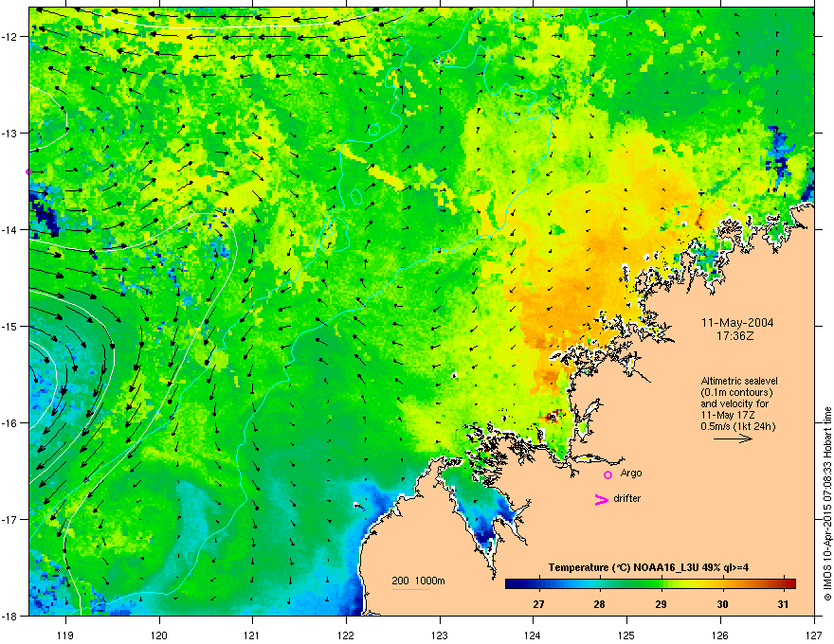The image size is (834, 644).
Task: Click the velocity scale reference arrow
Action: [x=733, y=438]
